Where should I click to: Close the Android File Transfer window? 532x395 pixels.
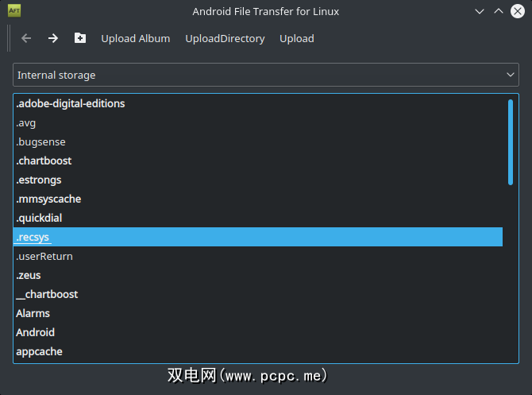pos(518,11)
